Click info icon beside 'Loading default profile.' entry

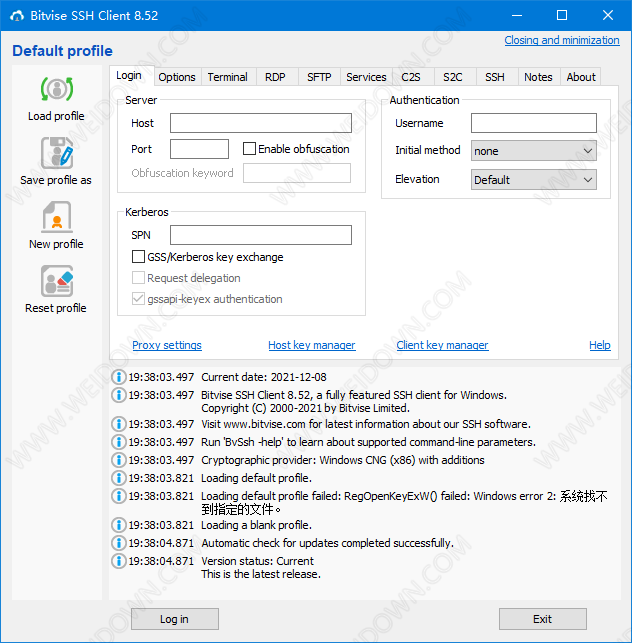[119, 478]
